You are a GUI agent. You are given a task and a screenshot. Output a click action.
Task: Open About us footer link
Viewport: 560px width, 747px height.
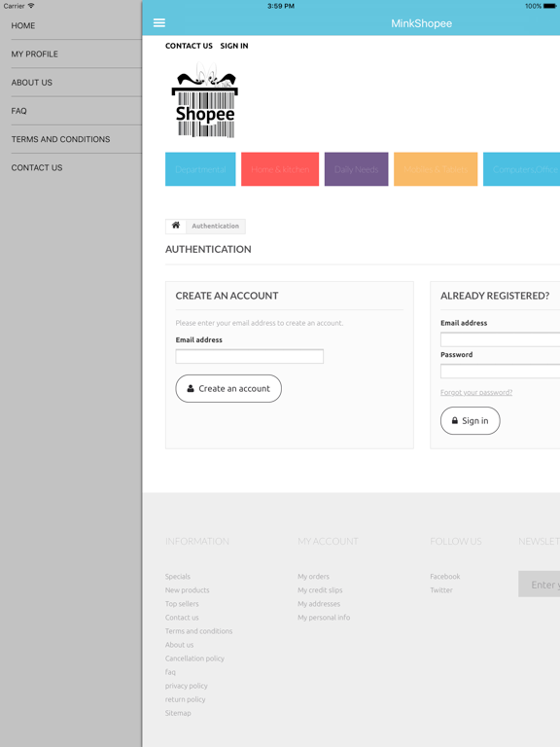[x=180, y=645]
